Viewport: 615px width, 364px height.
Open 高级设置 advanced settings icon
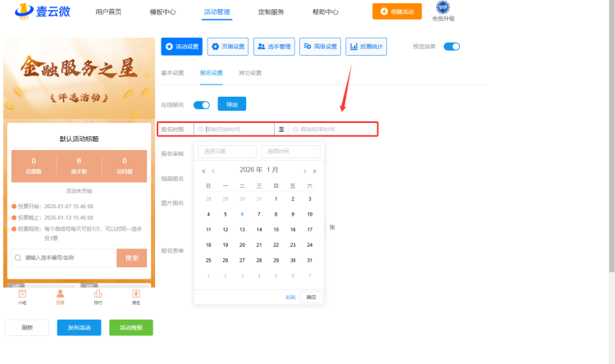[x=320, y=47]
